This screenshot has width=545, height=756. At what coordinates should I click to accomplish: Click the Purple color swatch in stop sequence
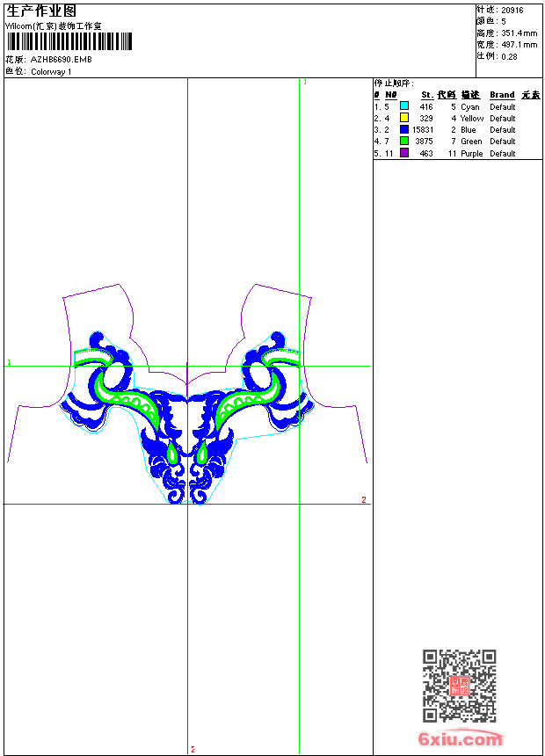404,153
